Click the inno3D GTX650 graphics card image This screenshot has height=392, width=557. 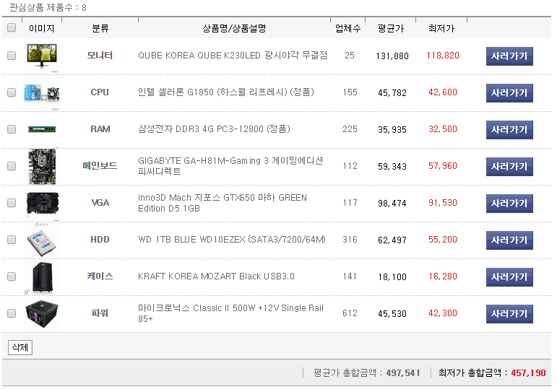(41, 203)
